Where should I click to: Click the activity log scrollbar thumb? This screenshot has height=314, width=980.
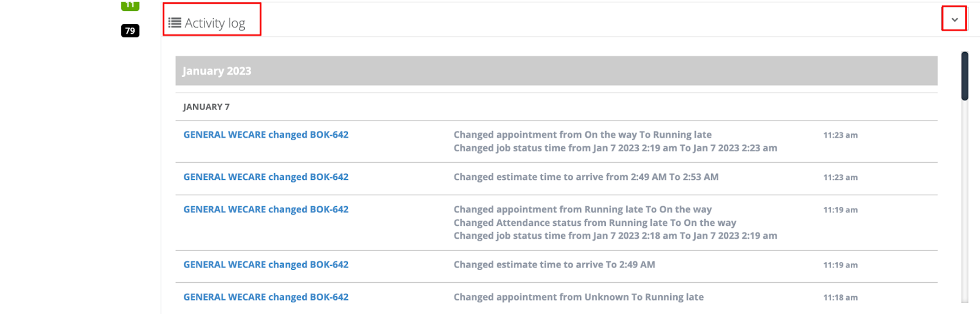(x=965, y=76)
